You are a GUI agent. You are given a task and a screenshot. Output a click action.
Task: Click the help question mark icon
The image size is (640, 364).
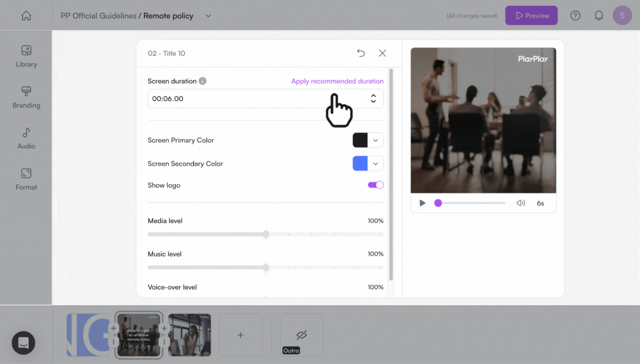click(x=575, y=16)
